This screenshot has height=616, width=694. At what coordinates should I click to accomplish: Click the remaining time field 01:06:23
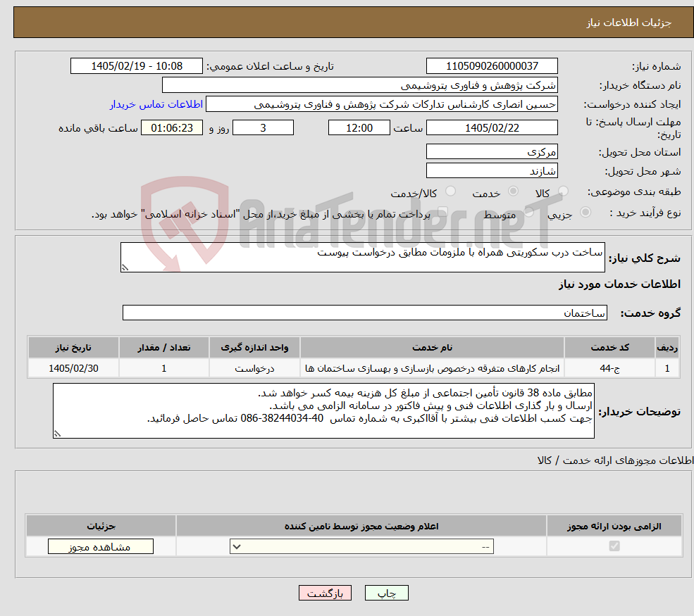172,128
